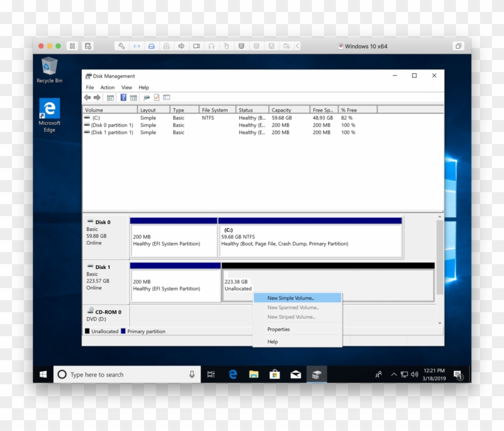Image resolution: width=504 pixels, height=431 pixels.
Task: Click the camera icon in the VM toolbar
Action: 196,46
